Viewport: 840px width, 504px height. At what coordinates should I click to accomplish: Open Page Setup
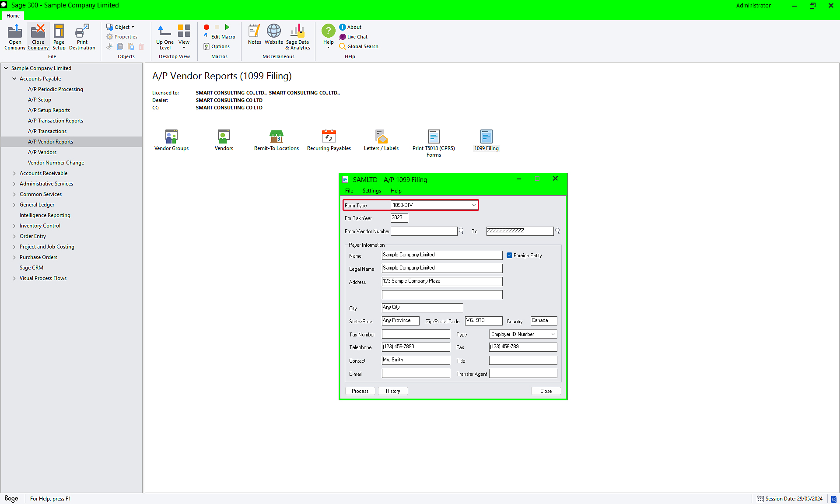click(59, 37)
